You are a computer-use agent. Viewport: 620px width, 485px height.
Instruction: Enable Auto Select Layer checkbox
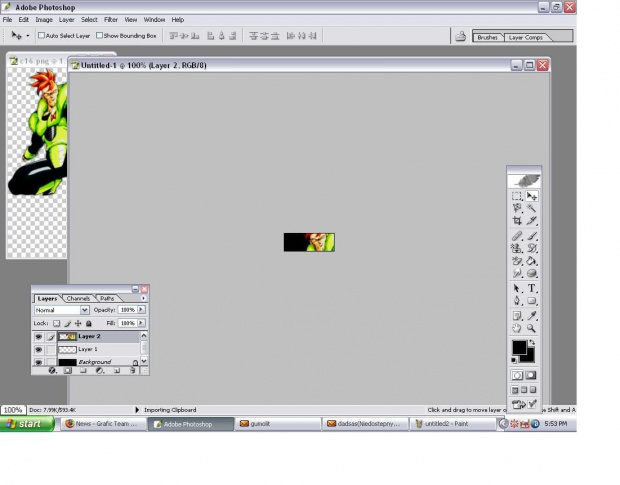(41, 36)
